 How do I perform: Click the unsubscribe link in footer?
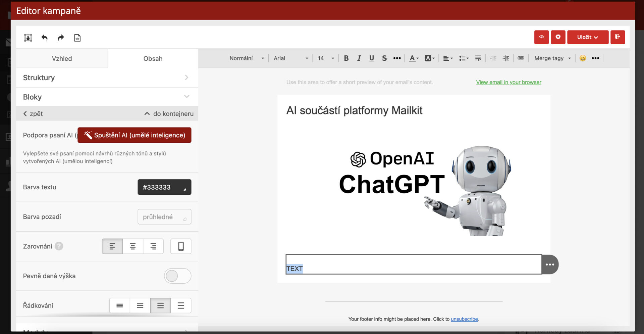(x=464, y=319)
